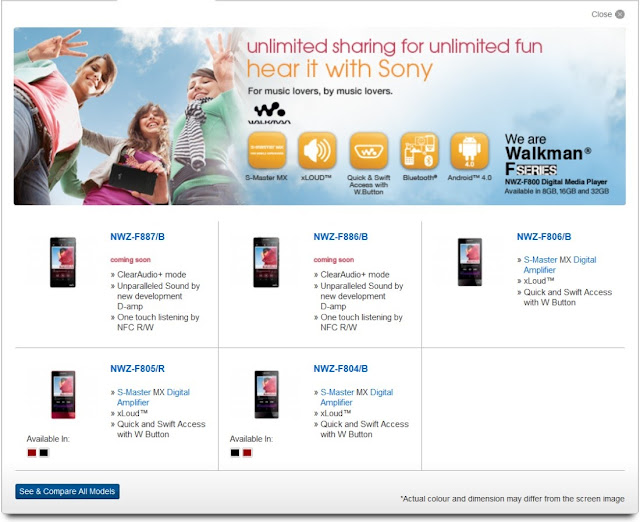Image resolution: width=640 pixels, height=522 pixels.
Task: Open the NWZ-F887/B model link
Action: pyautogui.click(x=138, y=237)
